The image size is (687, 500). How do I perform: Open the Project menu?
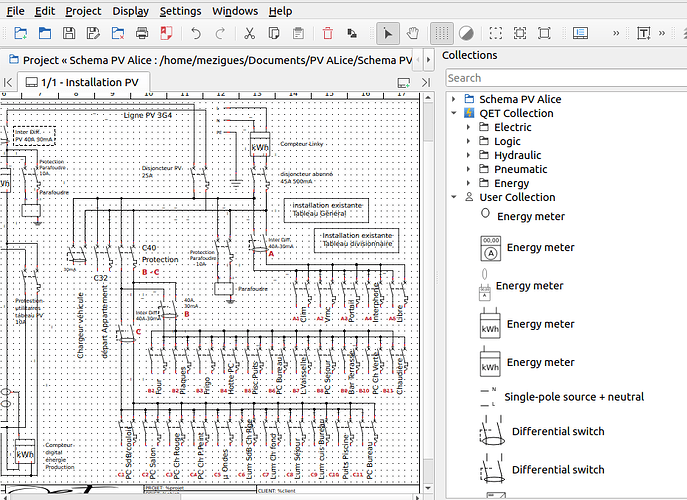pos(83,11)
